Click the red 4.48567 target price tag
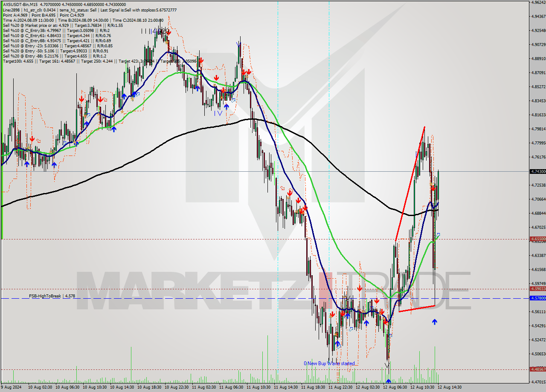 tap(537, 369)
